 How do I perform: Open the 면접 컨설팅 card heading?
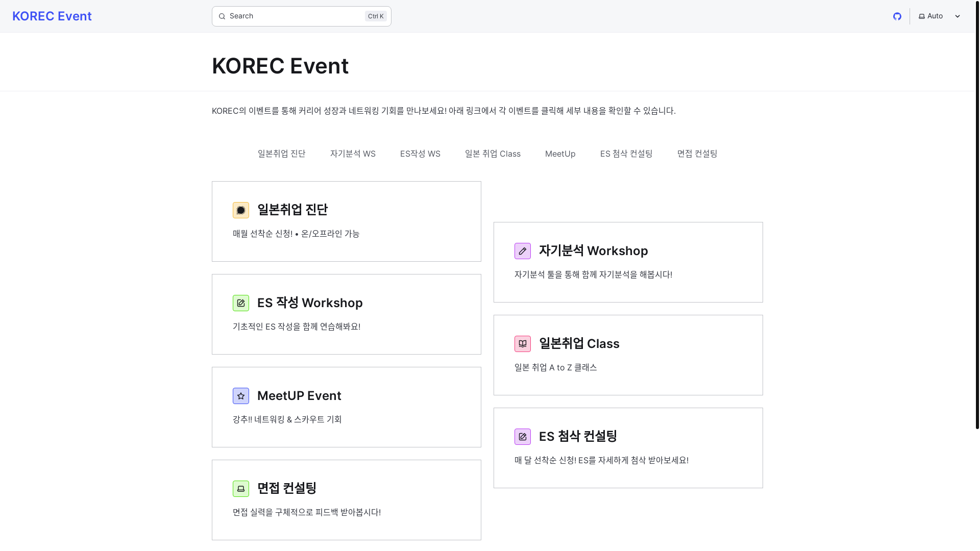(x=287, y=488)
